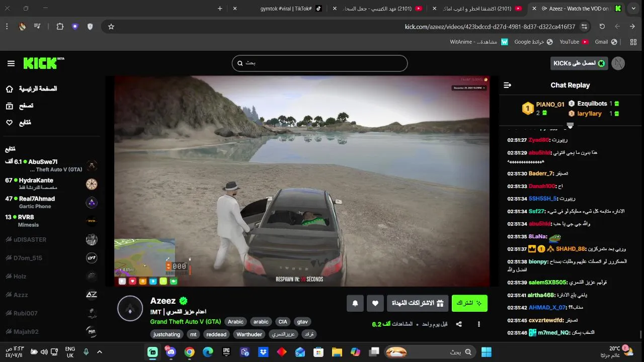Go to the الصفحة الرئيسية home icon

coord(10,89)
